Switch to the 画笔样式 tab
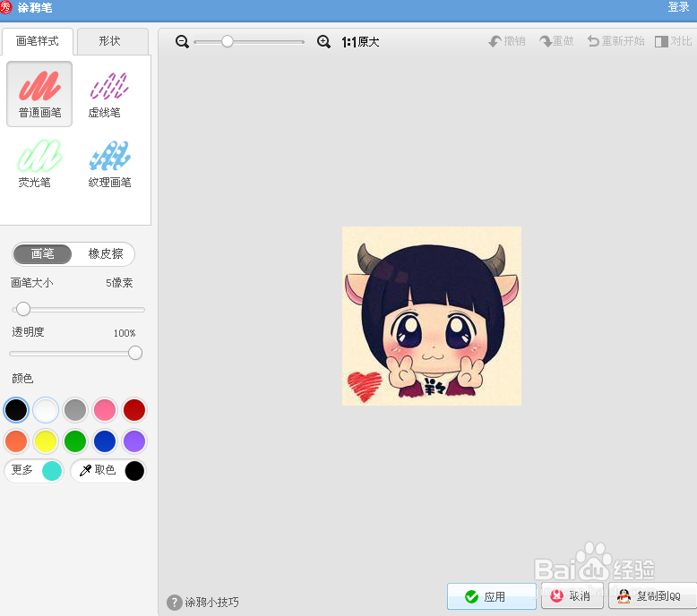Screen dimensions: 697x616 38,41
